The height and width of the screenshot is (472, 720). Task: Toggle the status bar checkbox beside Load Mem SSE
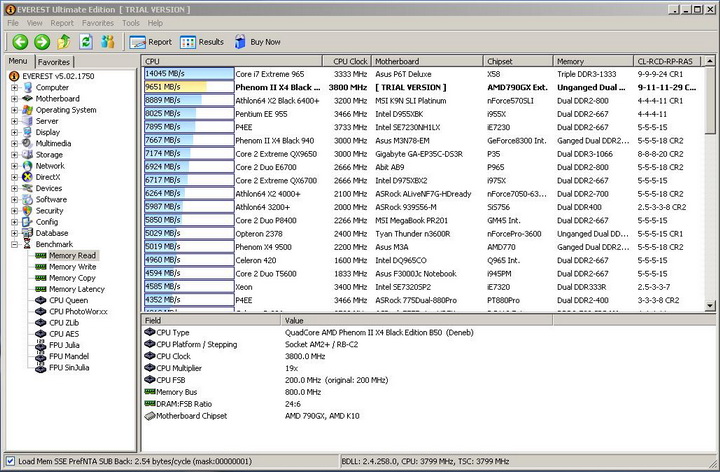point(10,461)
